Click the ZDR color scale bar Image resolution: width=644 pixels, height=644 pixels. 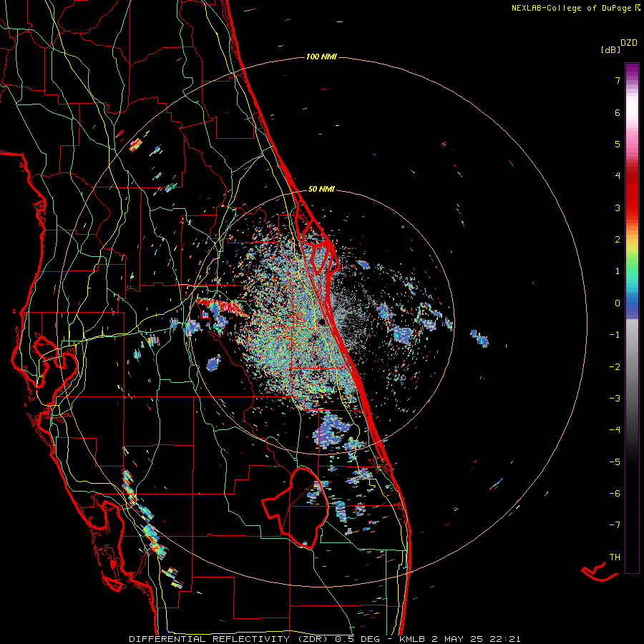632,318
